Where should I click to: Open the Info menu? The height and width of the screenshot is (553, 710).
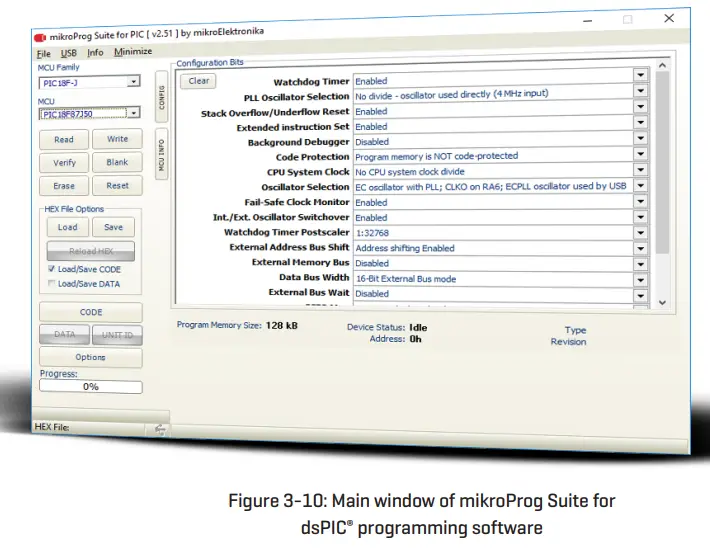(x=95, y=53)
